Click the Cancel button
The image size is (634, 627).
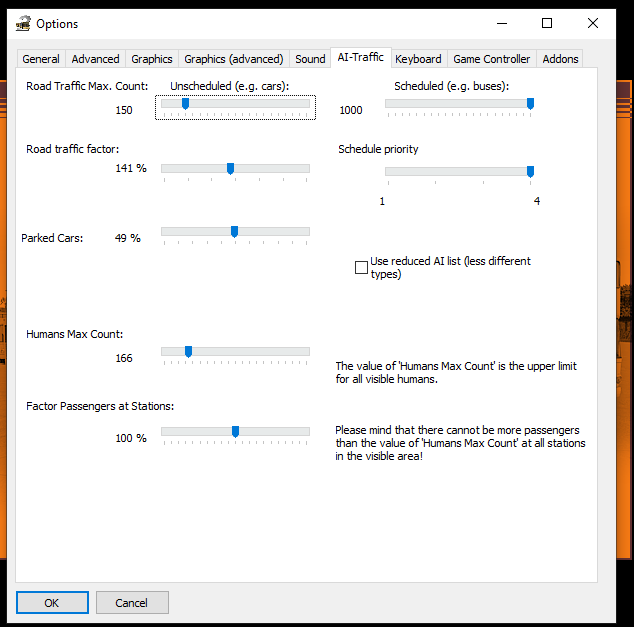point(132,603)
